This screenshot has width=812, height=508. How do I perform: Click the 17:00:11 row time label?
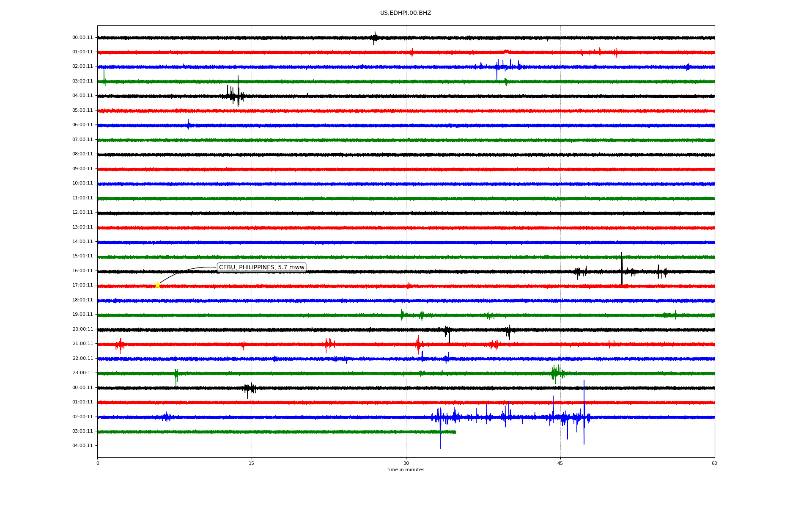pos(82,285)
